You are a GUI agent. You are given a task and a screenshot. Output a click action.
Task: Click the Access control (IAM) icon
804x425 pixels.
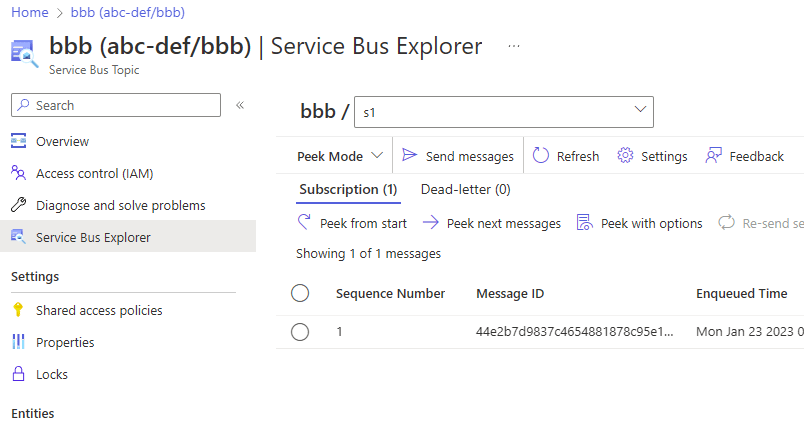coord(18,173)
